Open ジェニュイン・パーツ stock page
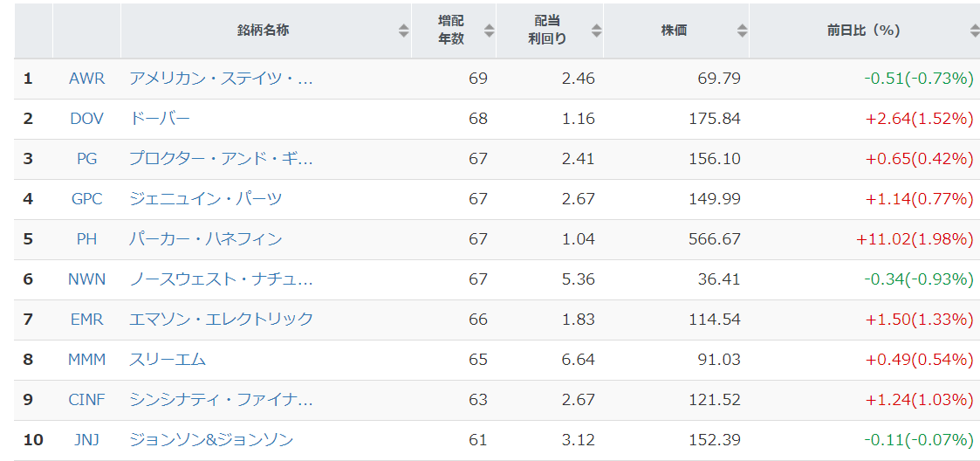980x461 pixels. (206, 199)
